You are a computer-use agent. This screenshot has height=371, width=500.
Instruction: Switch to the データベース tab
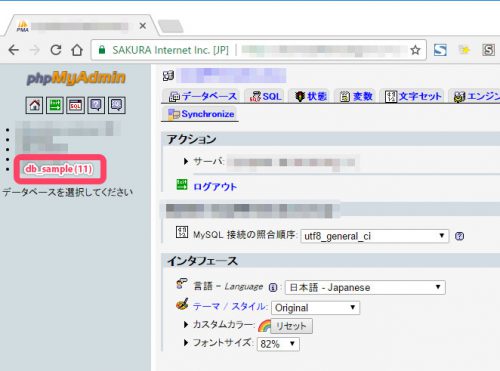click(x=203, y=96)
